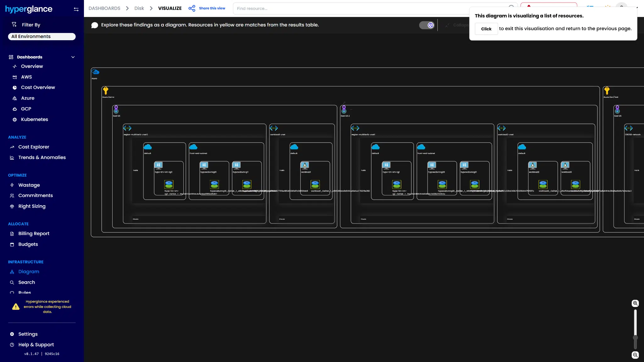Image resolution: width=644 pixels, height=362 pixels.
Task: Collapse the Dashboards section chevron
Action: click(x=73, y=57)
